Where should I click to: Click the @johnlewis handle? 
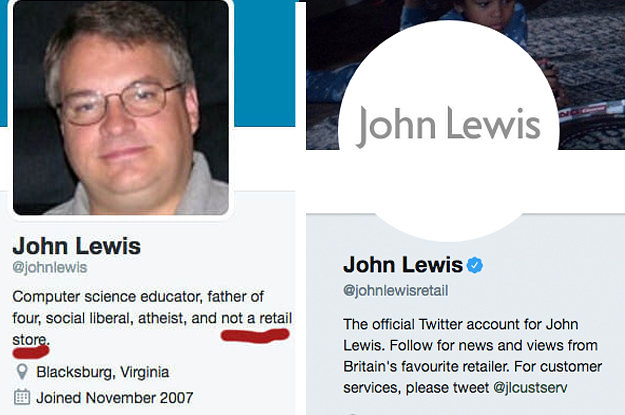click(49, 267)
